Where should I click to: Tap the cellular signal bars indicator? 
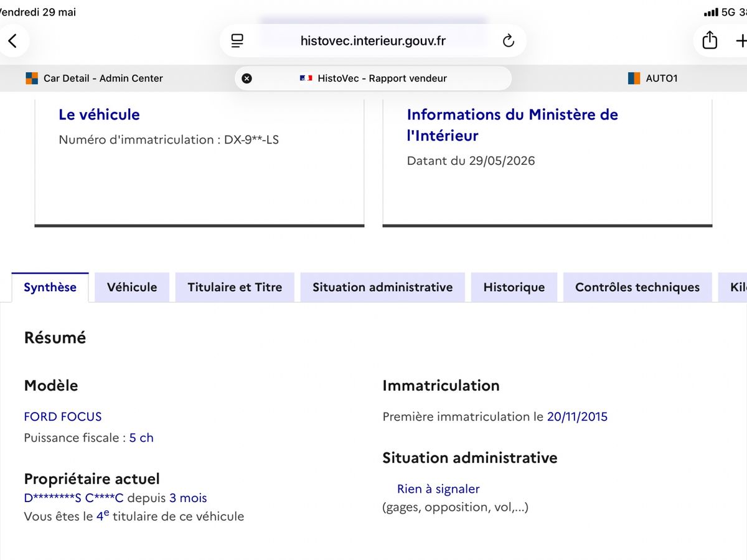710,12
